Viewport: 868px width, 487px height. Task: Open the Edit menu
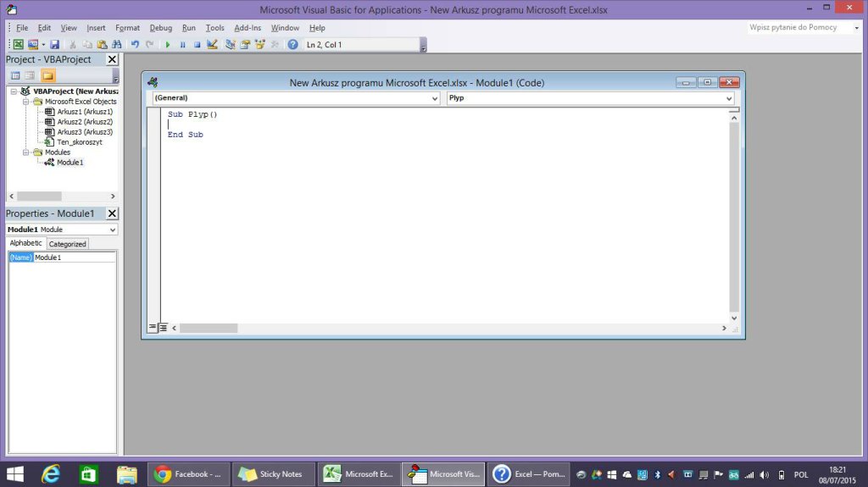click(44, 28)
